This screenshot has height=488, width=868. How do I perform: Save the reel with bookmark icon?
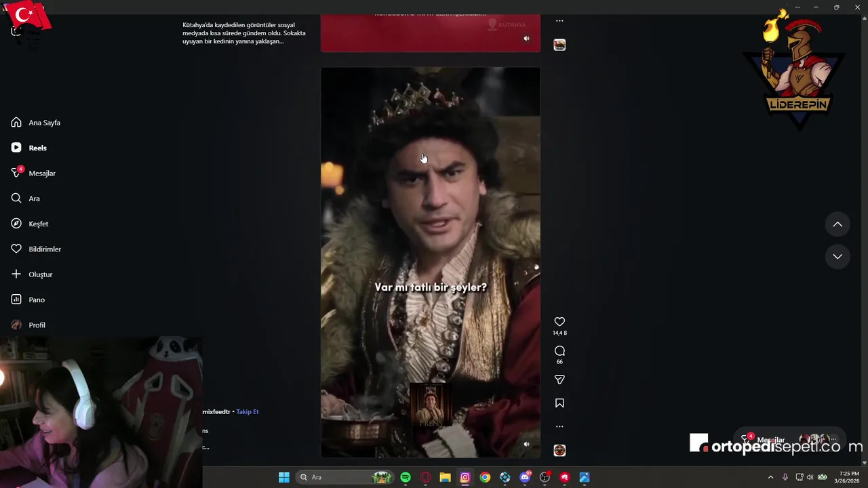559,403
